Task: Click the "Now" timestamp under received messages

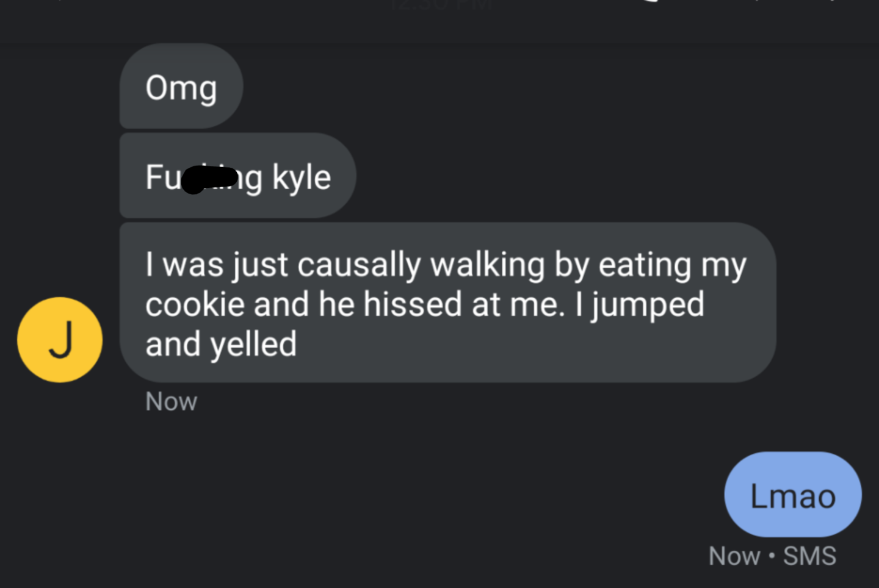Action: click(172, 402)
